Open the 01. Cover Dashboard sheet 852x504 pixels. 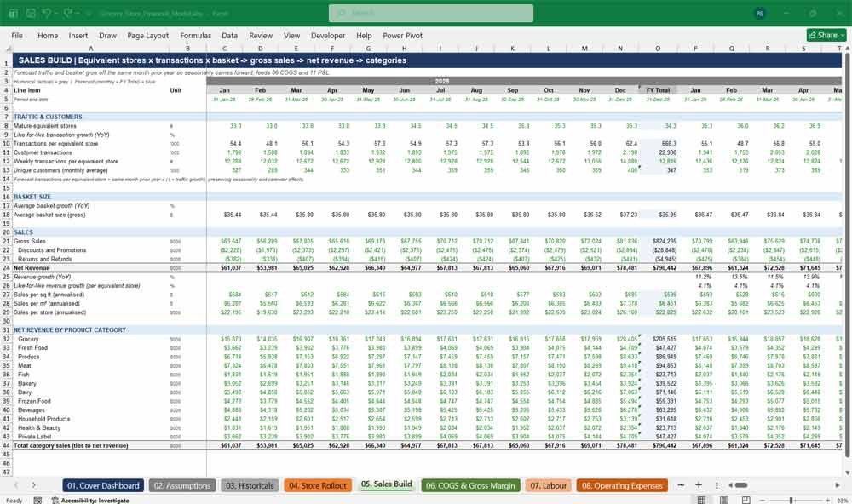pyautogui.click(x=103, y=485)
